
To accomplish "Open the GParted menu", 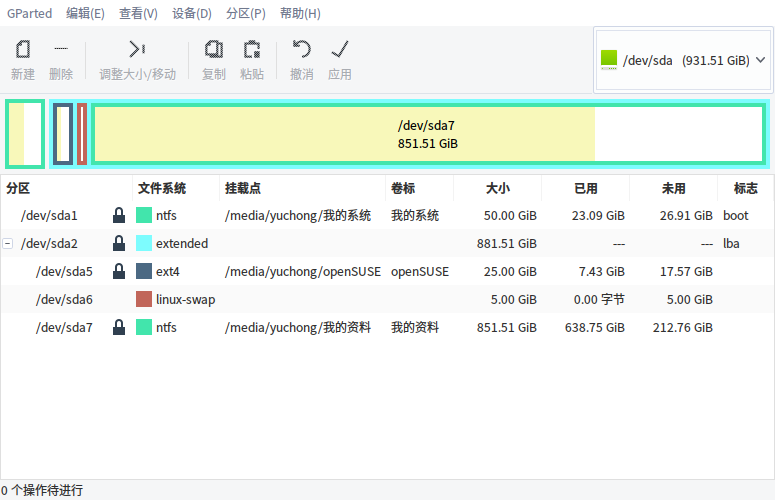I will pyautogui.click(x=29, y=13).
